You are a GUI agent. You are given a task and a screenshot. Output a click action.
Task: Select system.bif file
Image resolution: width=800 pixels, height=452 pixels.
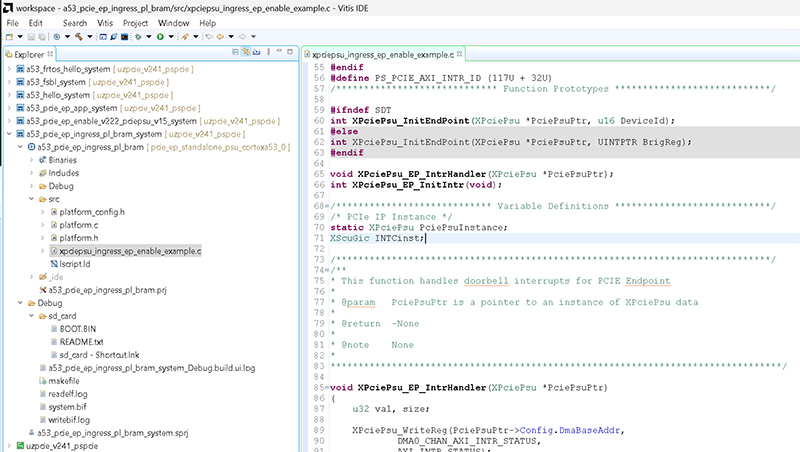click(x=67, y=407)
